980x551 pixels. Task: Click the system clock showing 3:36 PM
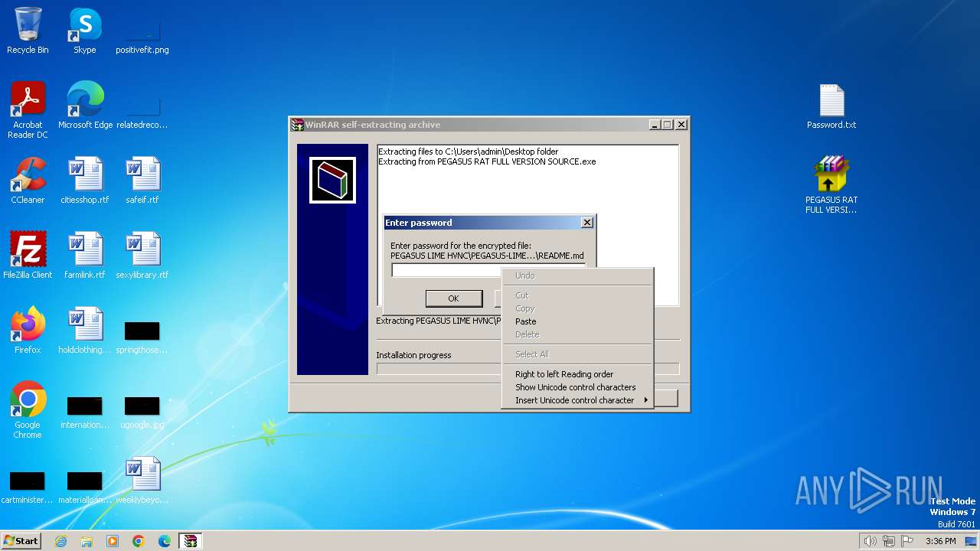[x=940, y=541]
